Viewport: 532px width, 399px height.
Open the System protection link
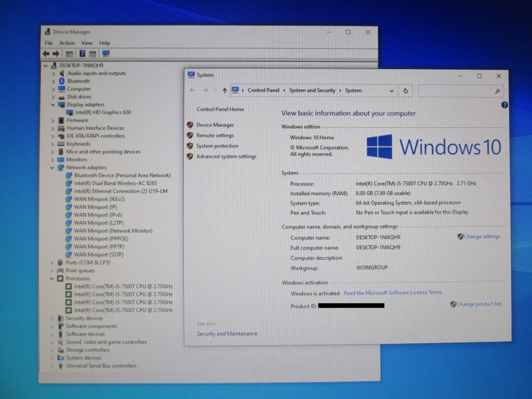pos(217,146)
